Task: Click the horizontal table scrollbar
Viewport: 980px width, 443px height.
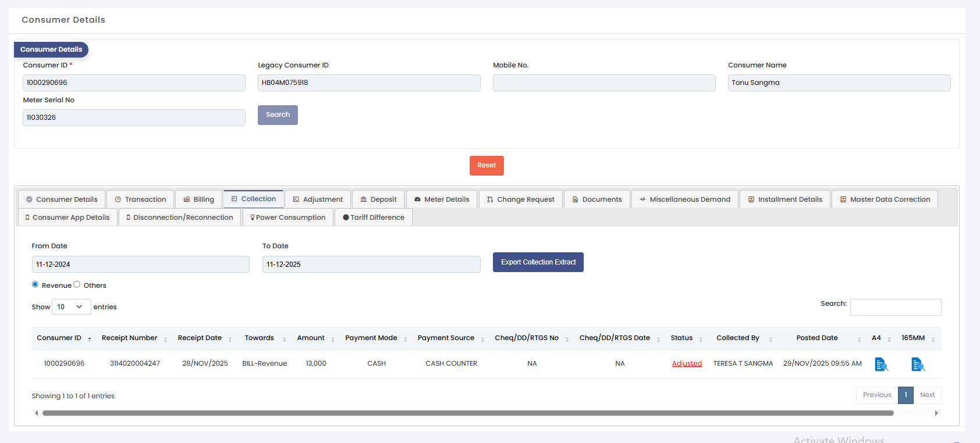Action: click(x=468, y=413)
